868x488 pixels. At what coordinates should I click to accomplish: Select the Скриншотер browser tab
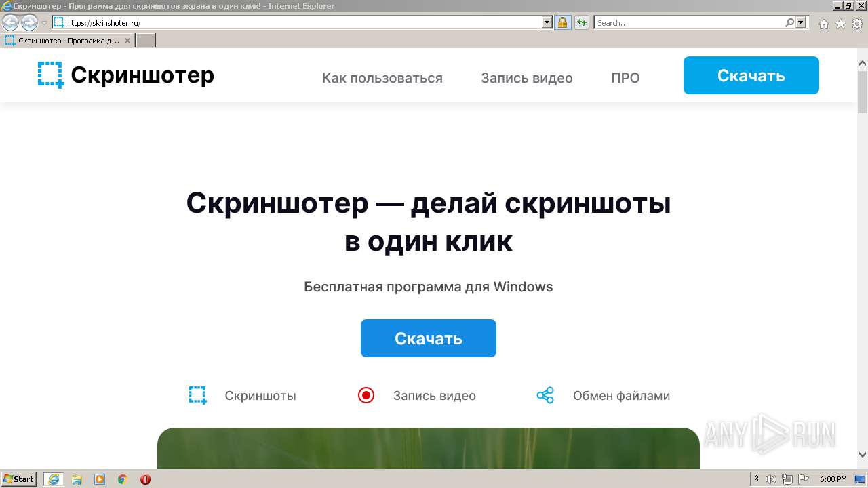tap(68, 41)
